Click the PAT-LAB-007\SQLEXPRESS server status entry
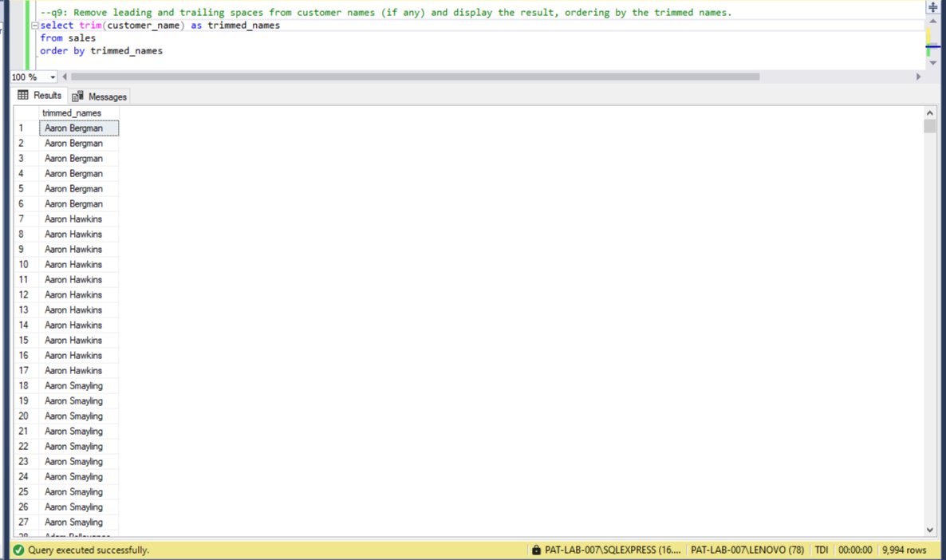The width and height of the screenshot is (946, 560). (613, 550)
